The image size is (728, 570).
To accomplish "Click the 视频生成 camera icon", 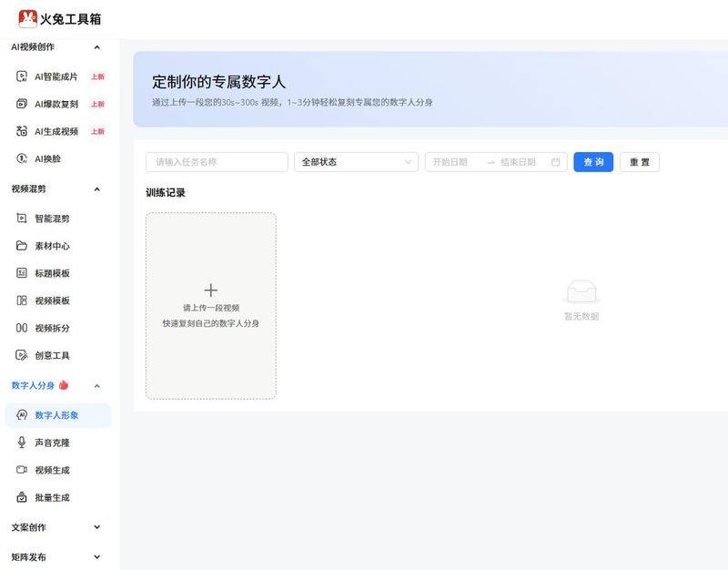I will coord(22,470).
